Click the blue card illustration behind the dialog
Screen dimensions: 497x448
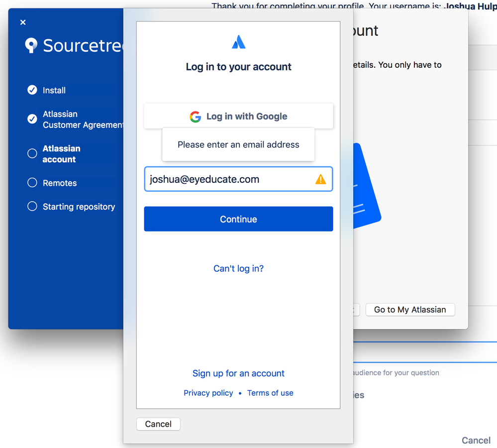click(367, 186)
